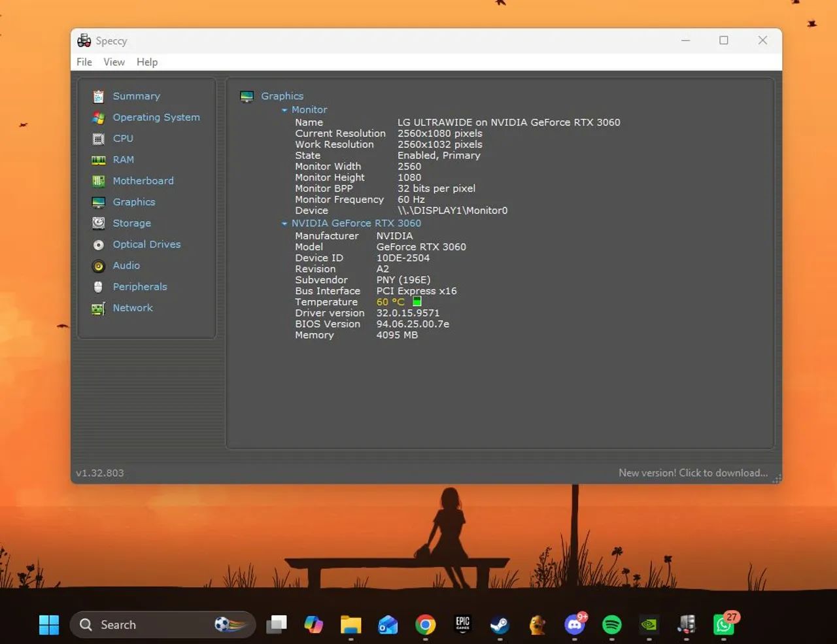
Task: Click the 'New version! Click to download...' link
Action: coord(693,473)
